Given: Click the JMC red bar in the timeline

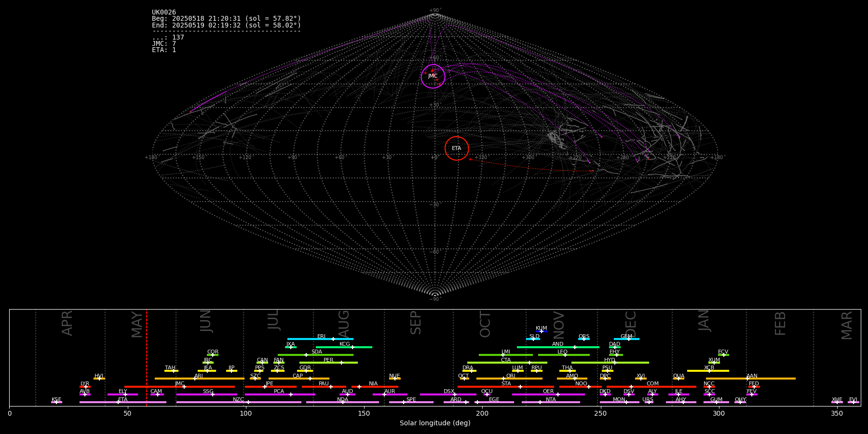Looking at the screenshot, I should 180,386.
